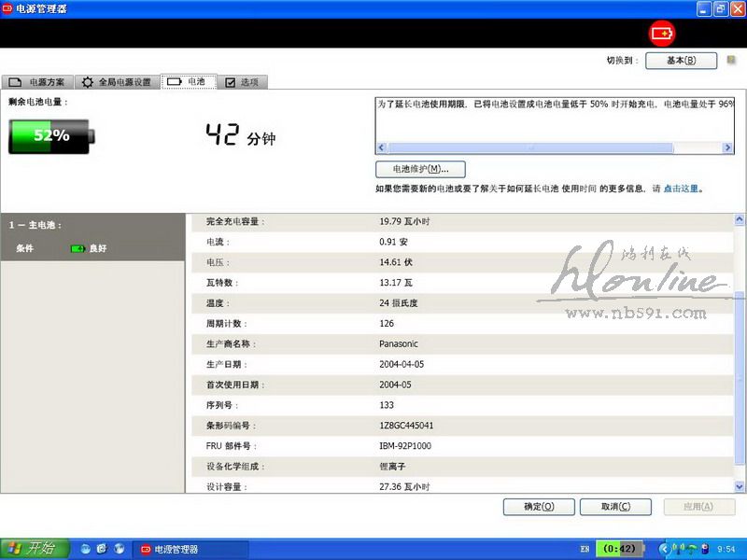Screen dimensions: 747x560
Task: Click the battery gauge (0:42) in taskbar
Action: (x=619, y=549)
